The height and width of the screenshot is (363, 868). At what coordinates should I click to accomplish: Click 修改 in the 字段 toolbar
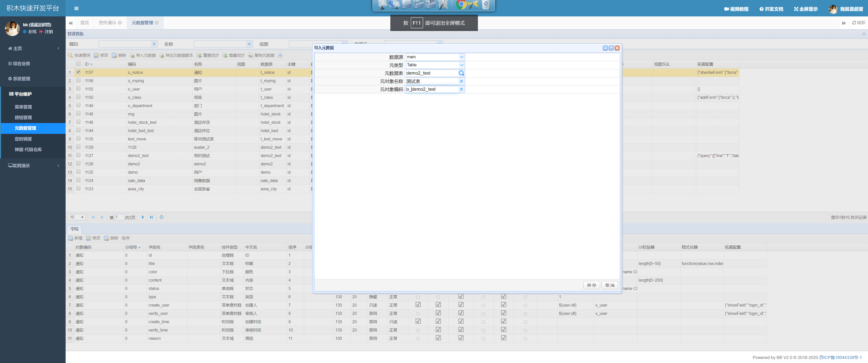[x=93, y=238]
